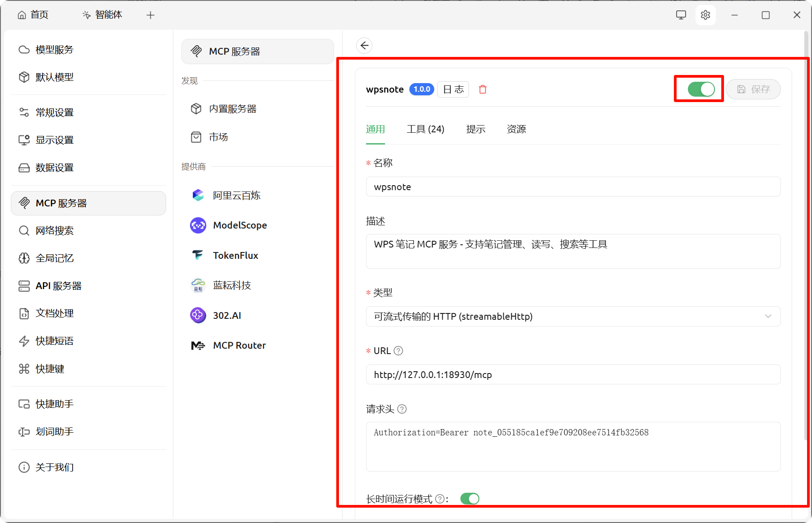Toggle the 长时间运行模式 switch
812x523 pixels.
pyautogui.click(x=469, y=499)
